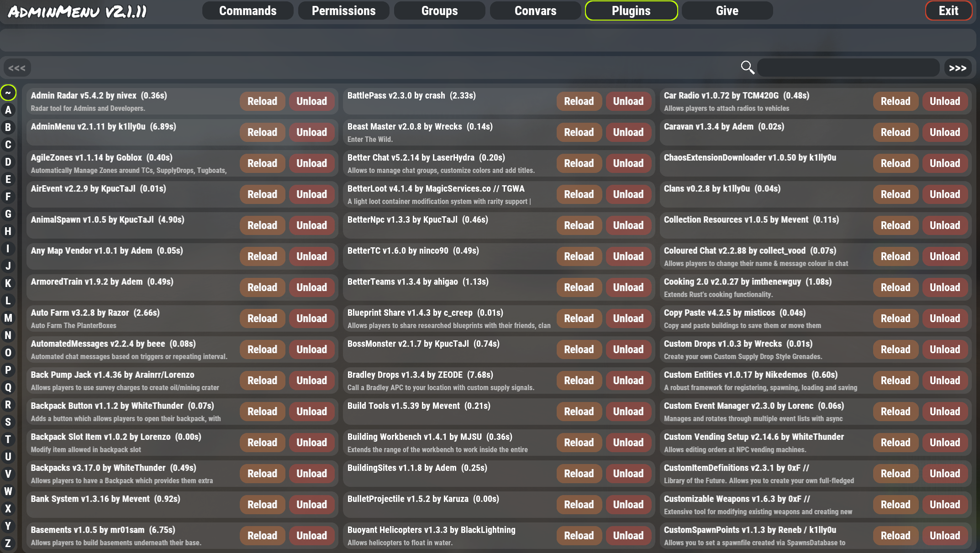
Task: Unload the Clans plugin
Action: click(945, 194)
